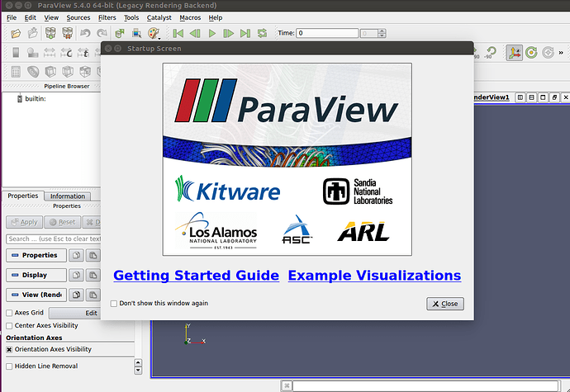The image size is (570, 392).
Task: Check Don't show this window again
Action: 114,304
